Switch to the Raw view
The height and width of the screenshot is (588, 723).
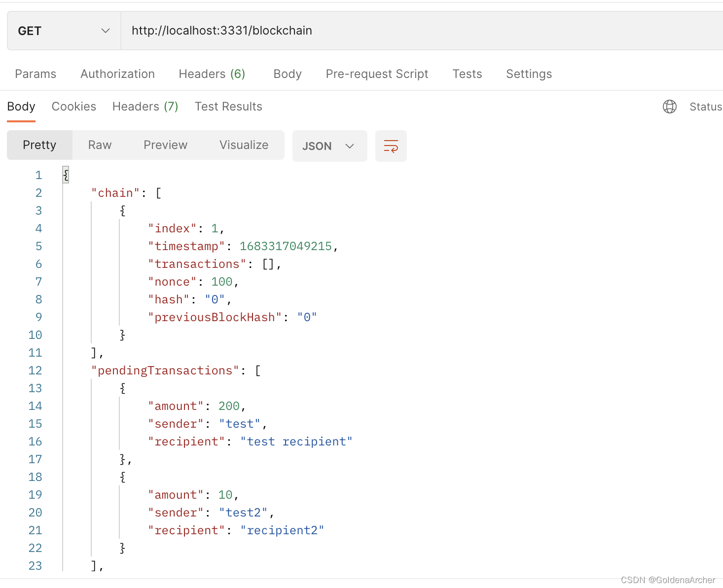(x=100, y=145)
